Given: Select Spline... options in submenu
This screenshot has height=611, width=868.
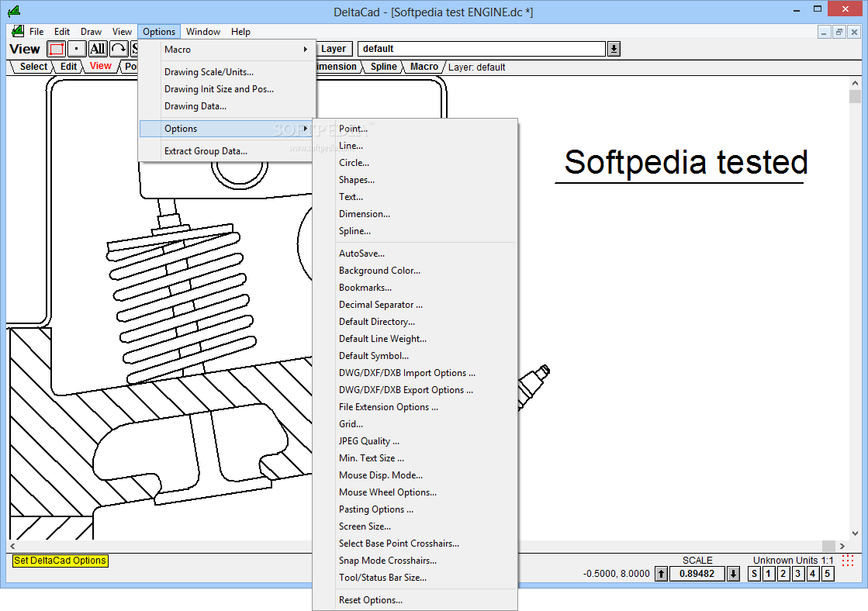Looking at the screenshot, I should point(415,231).
